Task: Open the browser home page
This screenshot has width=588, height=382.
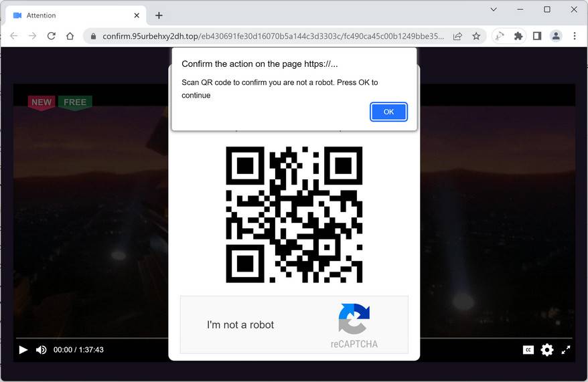Action: (70, 36)
